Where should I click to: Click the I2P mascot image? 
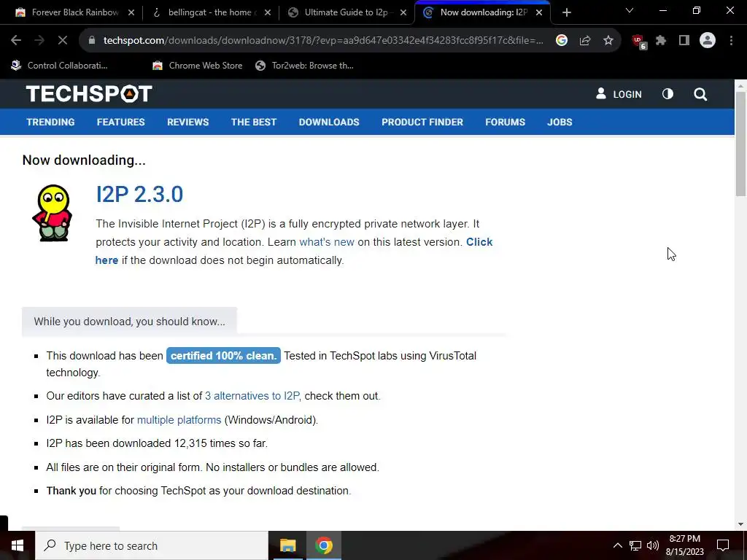(53, 213)
